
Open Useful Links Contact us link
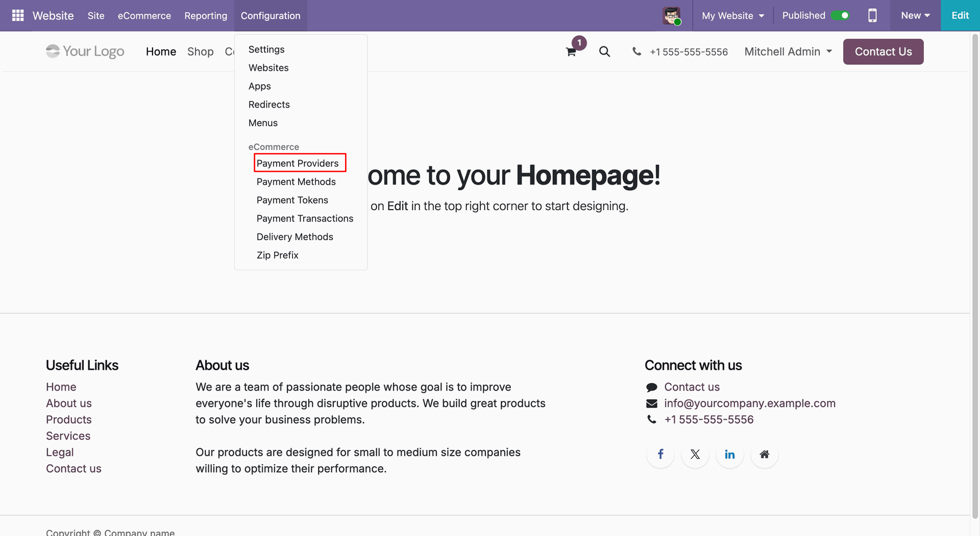(73, 469)
